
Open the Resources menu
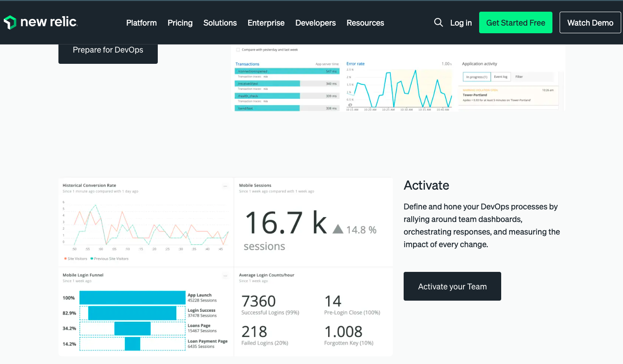coord(365,23)
